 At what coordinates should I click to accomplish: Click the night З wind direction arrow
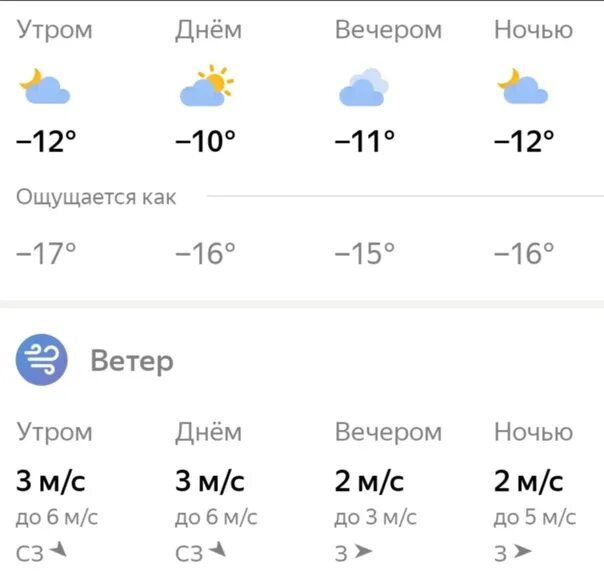click(522, 551)
